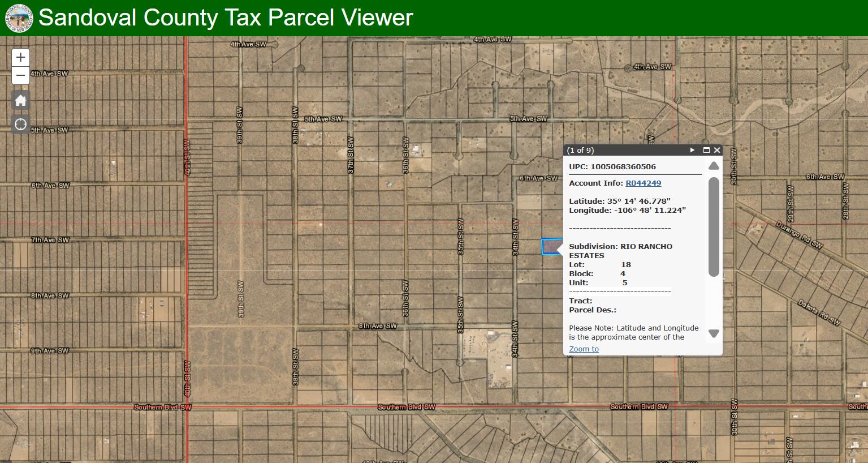This screenshot has height=463, width=868.
Task: Click the Sandoval County Tax Parcel Viewer title
Action: click(x=226, y=18)
